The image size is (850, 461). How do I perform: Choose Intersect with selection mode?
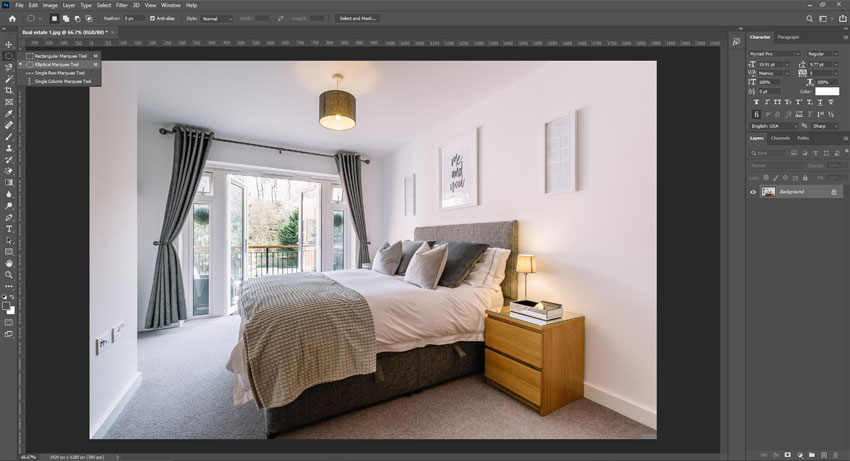pyautogui.click(x=89, y=18)
